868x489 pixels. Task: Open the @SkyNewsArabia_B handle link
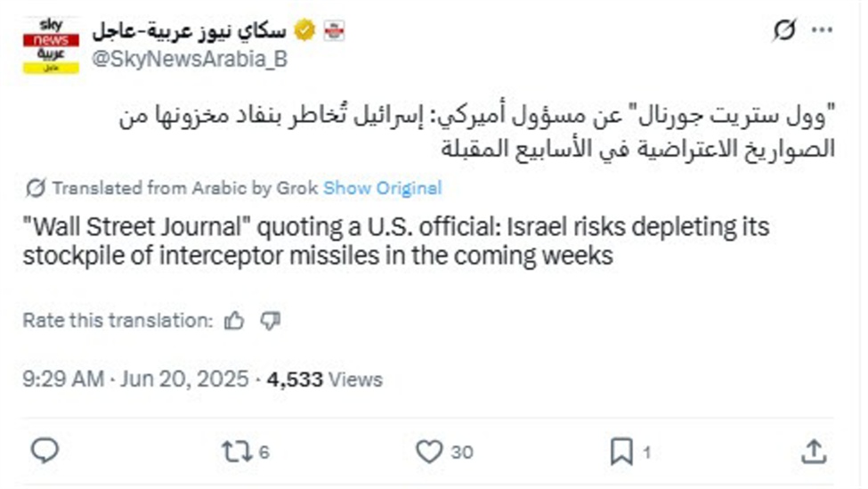[190, 60]
